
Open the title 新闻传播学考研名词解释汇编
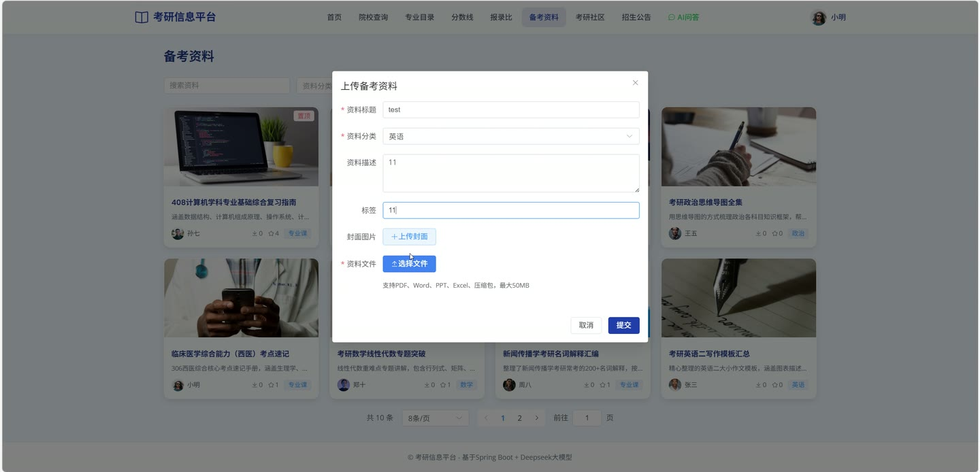click(x=551, y=354)
